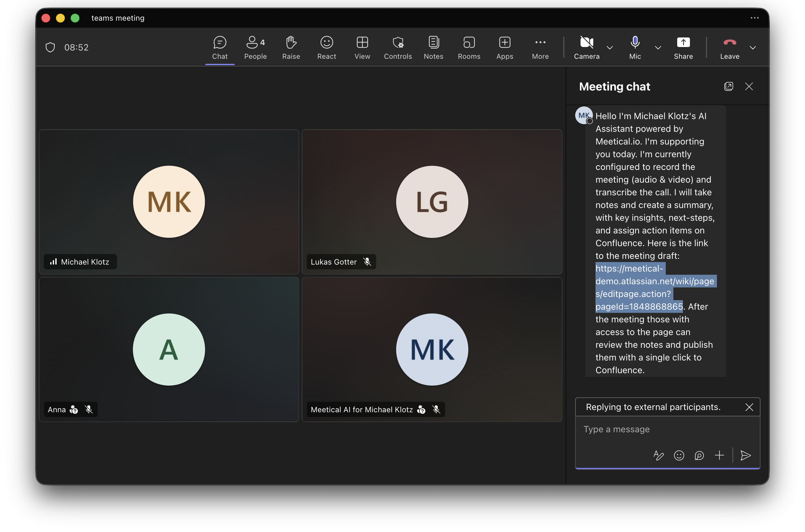Image resolution: width=805 pixels, height=532 pixels.
Task: Toggle the Camera on
Action: [x=587, y=48]
